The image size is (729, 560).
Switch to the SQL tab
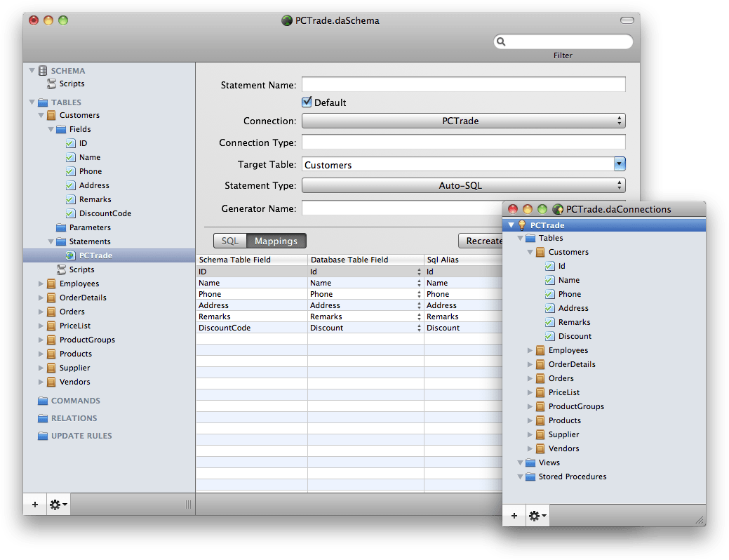click(x=230, y=240)
